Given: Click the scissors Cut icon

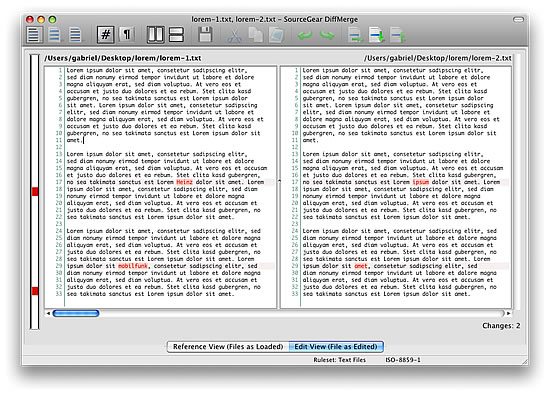Looking at the screenshot, I should tap(234, 35).
